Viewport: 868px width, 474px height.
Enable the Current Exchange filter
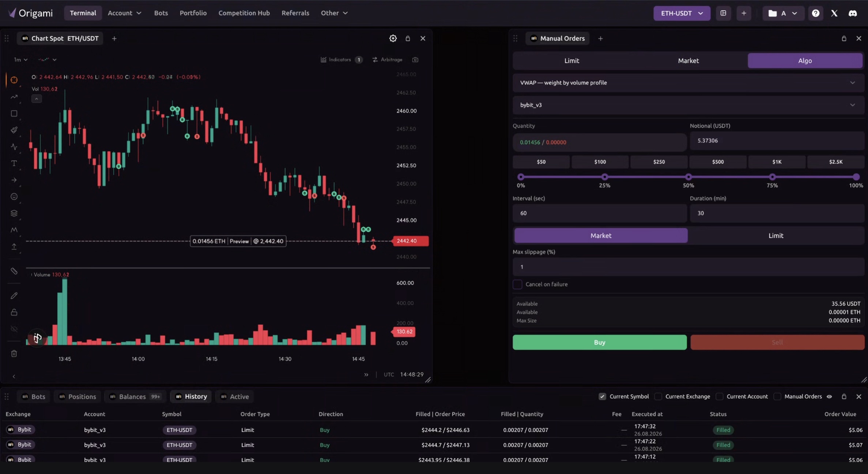pos(658,396)
